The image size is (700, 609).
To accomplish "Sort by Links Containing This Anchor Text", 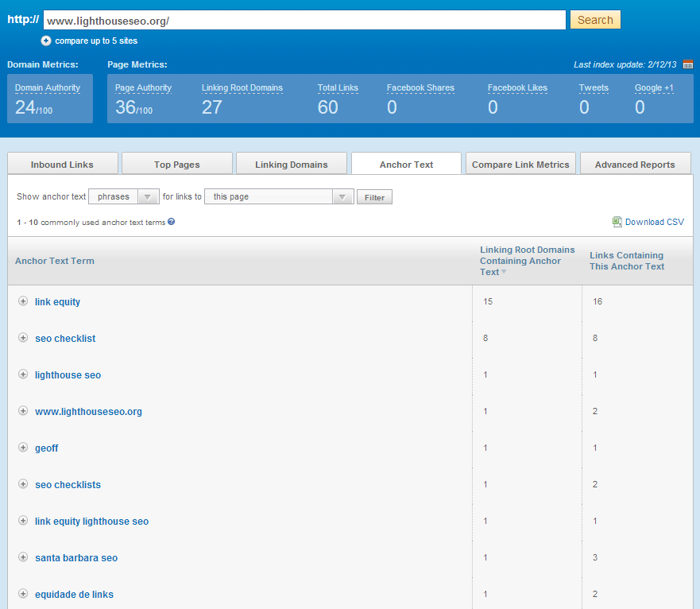I will (x=627, y=261).
